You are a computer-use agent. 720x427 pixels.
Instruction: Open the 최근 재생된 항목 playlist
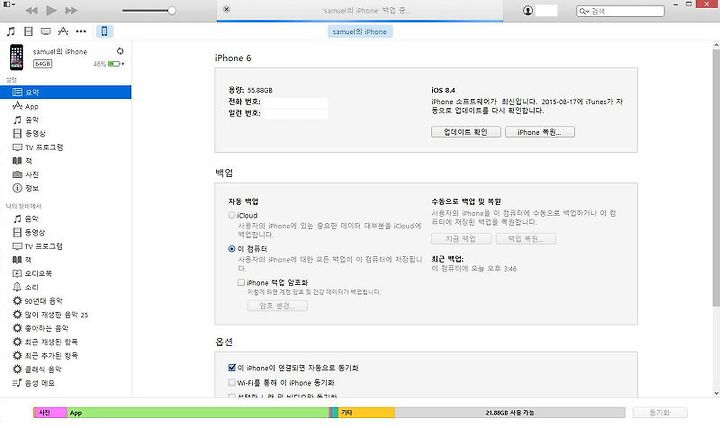[66, 342]
